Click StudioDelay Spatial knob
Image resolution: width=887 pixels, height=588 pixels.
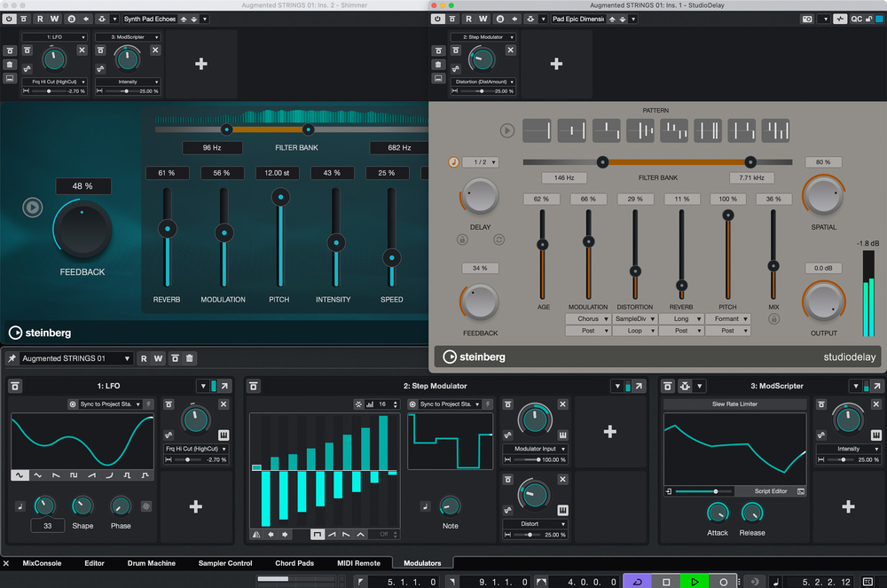[824, 196]
